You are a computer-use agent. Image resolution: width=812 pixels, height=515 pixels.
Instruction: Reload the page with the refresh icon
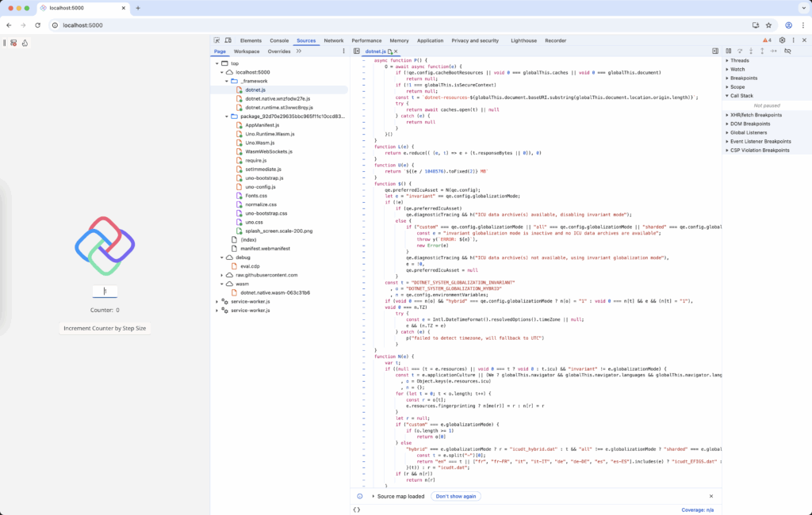tap(37, 25)
